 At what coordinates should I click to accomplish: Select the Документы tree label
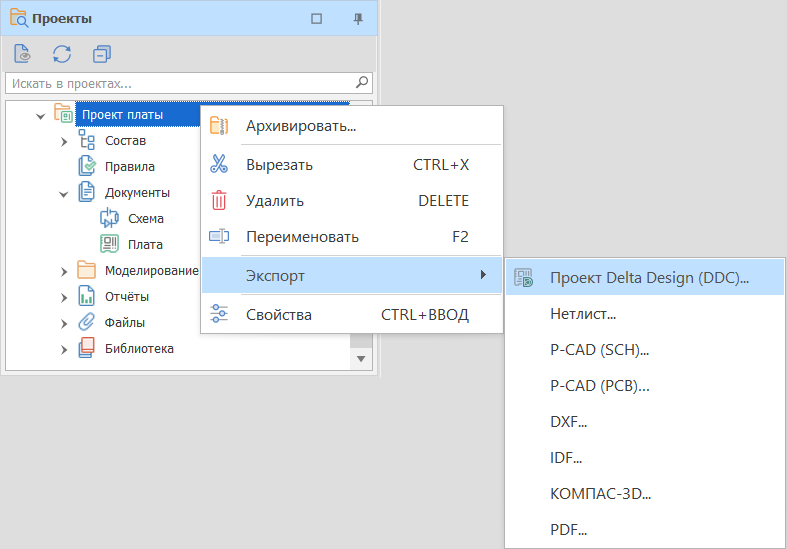point(137,193)
